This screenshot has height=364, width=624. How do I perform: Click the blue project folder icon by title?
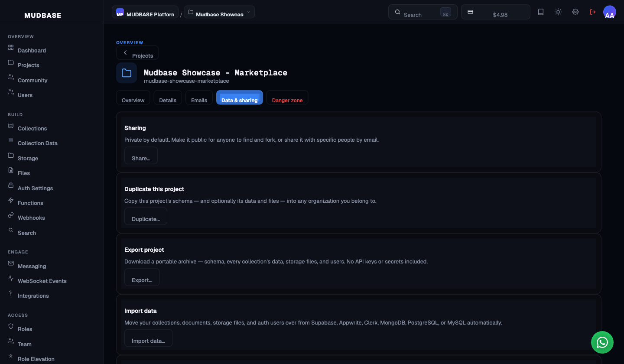click(x=127, y=73)
